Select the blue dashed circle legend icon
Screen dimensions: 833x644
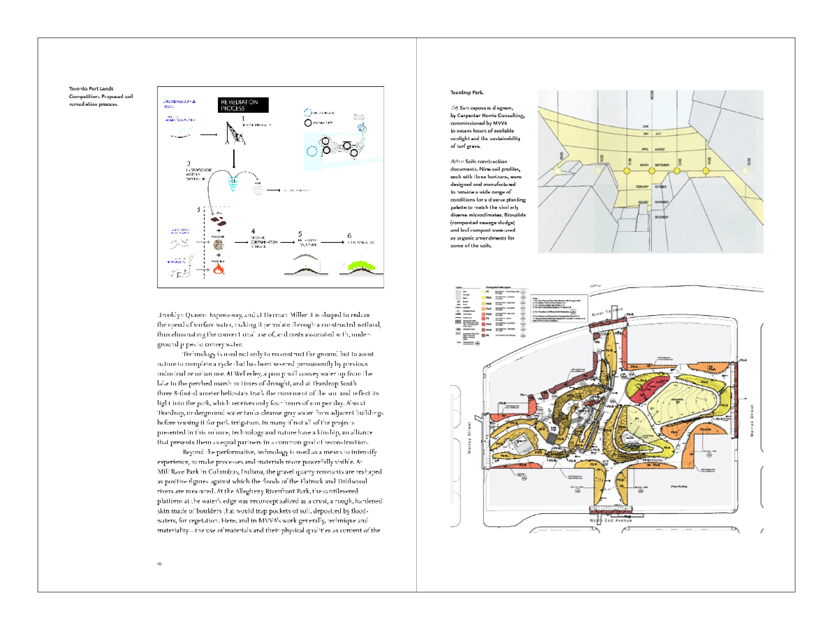click(308, 113)
